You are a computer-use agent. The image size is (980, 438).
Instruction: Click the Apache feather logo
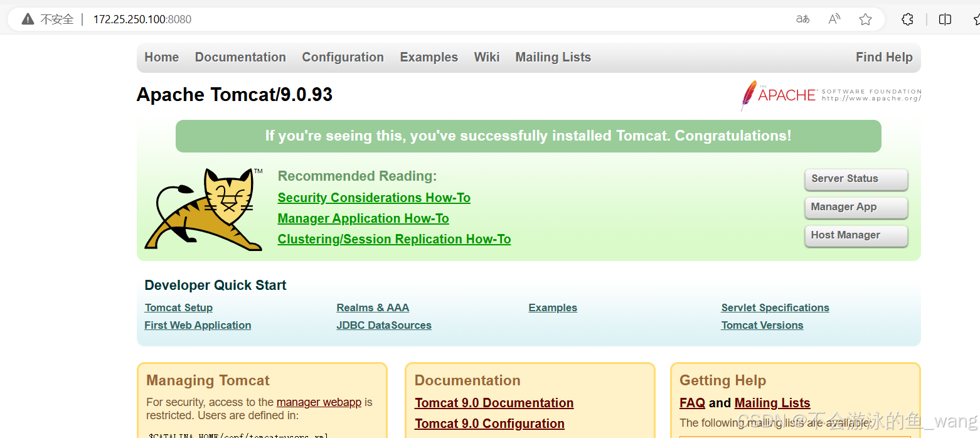pos(748,95)
